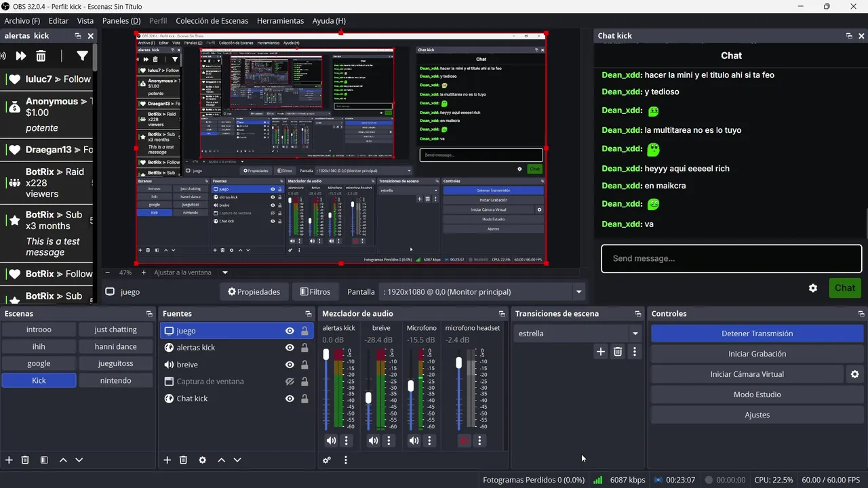Add a new source in Fuentes

click(x=167, y=460)
